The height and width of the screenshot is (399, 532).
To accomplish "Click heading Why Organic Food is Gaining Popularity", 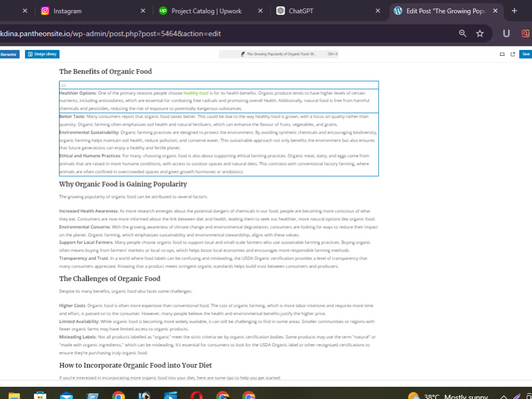I will pyautogui.click(x=123, y=184).
